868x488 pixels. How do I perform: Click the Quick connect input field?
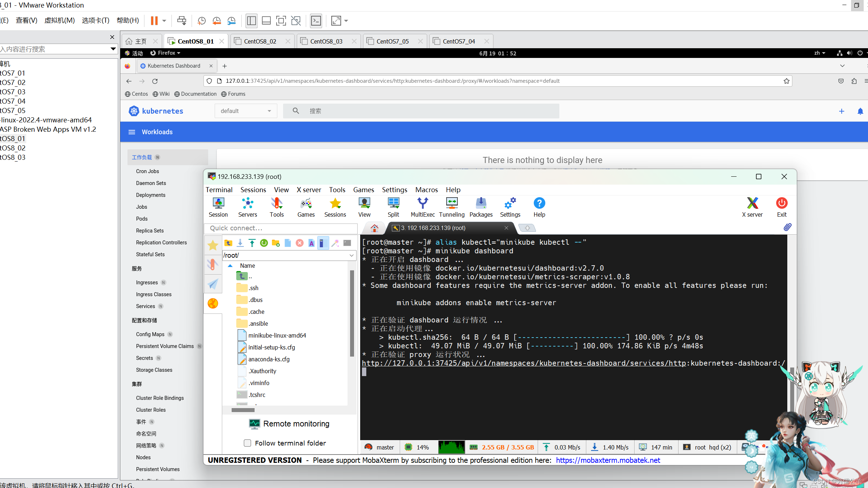point(281,228)
